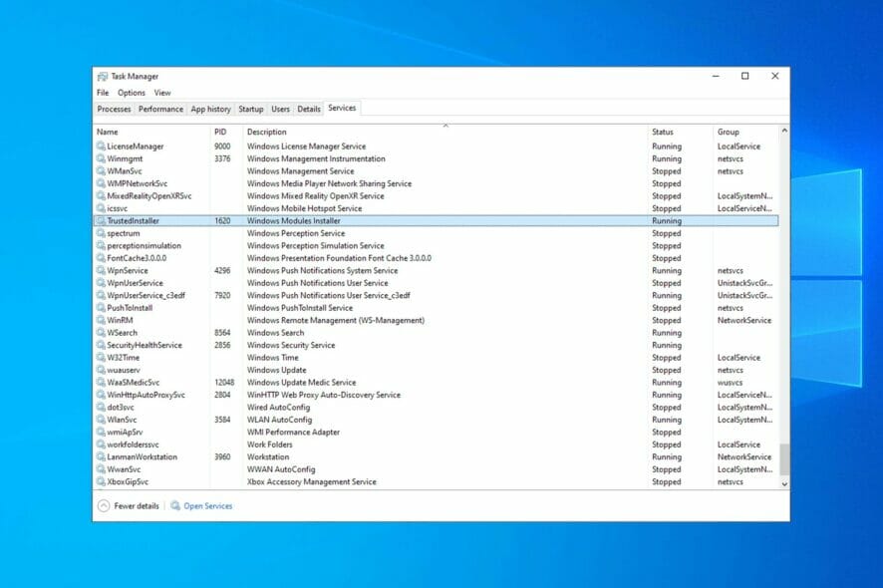Click the Windows Modules Installer description
The height and width of the screenshot is (588, 883).
tap(293, 221)
